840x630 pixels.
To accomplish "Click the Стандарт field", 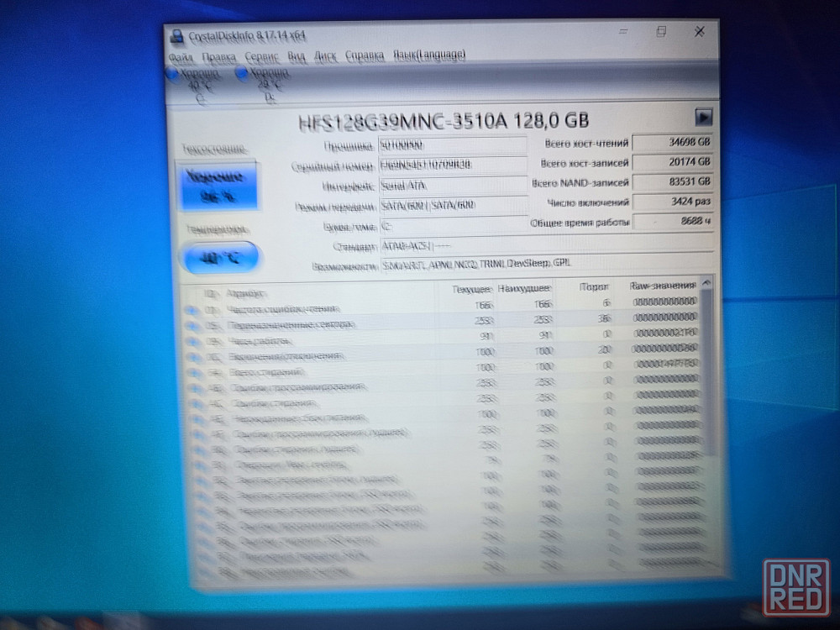I will click(x=546, y=246).
